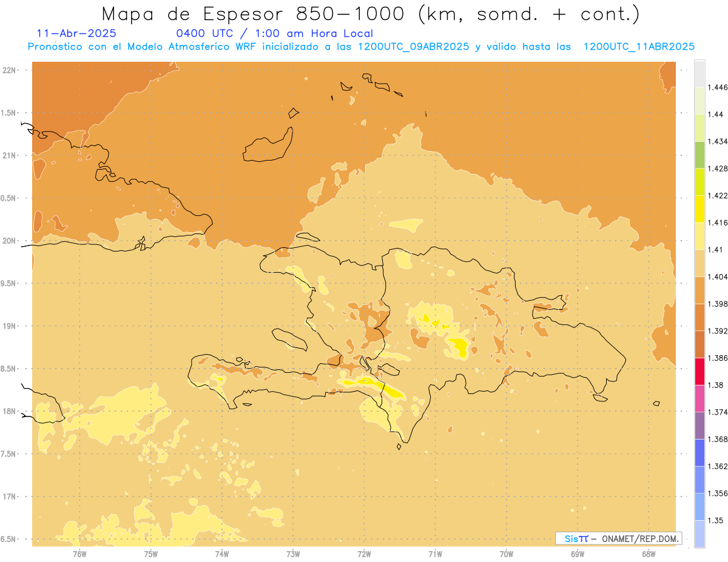Click the legend value "1.404"
The width and height of the screenshot is (728, 562).
click(717, 277)
